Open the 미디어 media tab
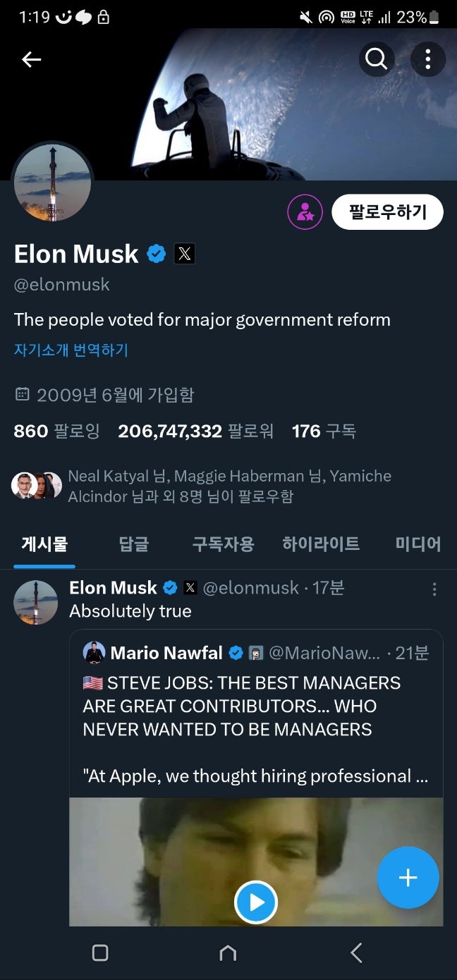Image resolution: width=457 pixels, height=980 pixels. (x=418, y=544)
